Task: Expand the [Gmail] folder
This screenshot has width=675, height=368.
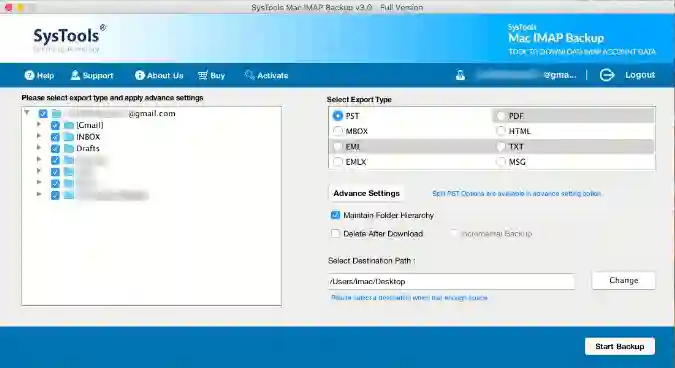Action: (39, 124)
